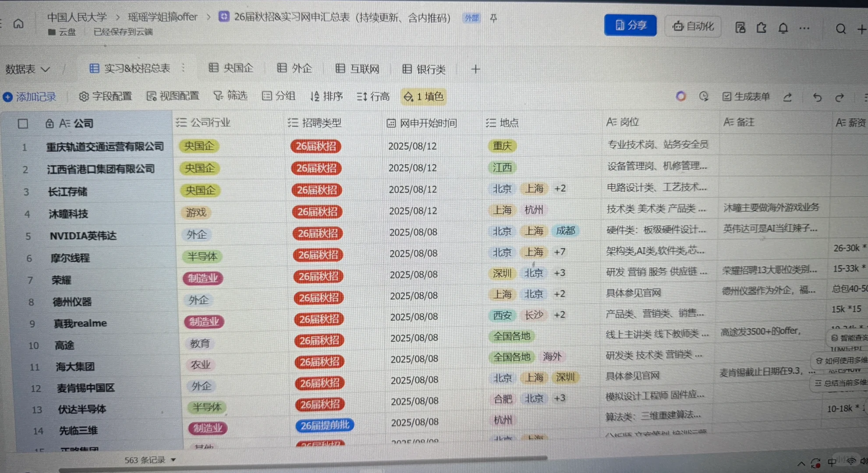868x473 pixels.
Task: Switch to the 实习&校招总表 tab
Action: click(130, 68)
